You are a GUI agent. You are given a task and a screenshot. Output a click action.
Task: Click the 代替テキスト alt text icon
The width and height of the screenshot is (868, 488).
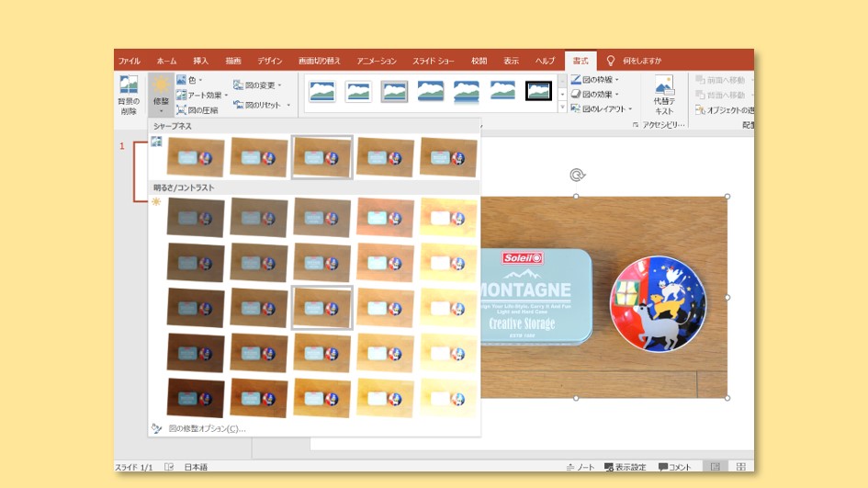(x=663, y=95)
